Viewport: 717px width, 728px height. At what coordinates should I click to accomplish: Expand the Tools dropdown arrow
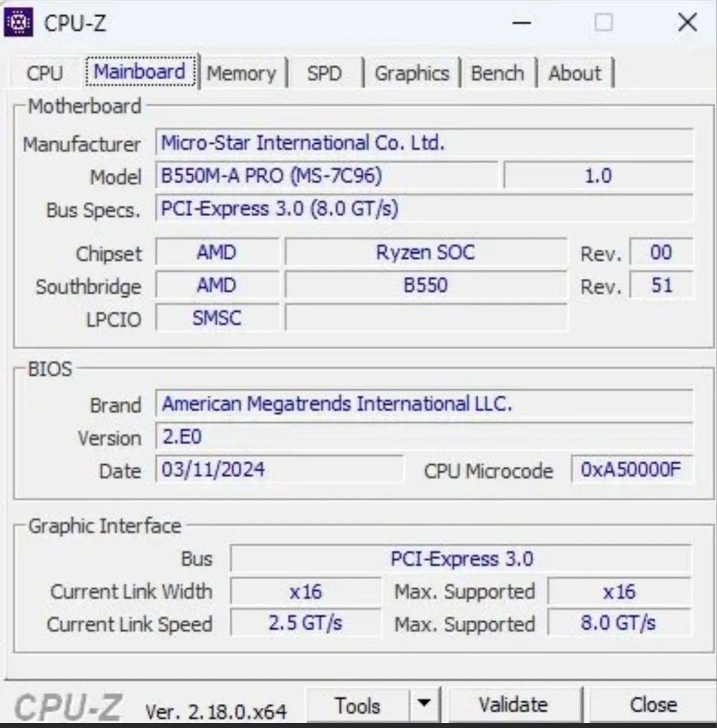(x=424, y=704)
